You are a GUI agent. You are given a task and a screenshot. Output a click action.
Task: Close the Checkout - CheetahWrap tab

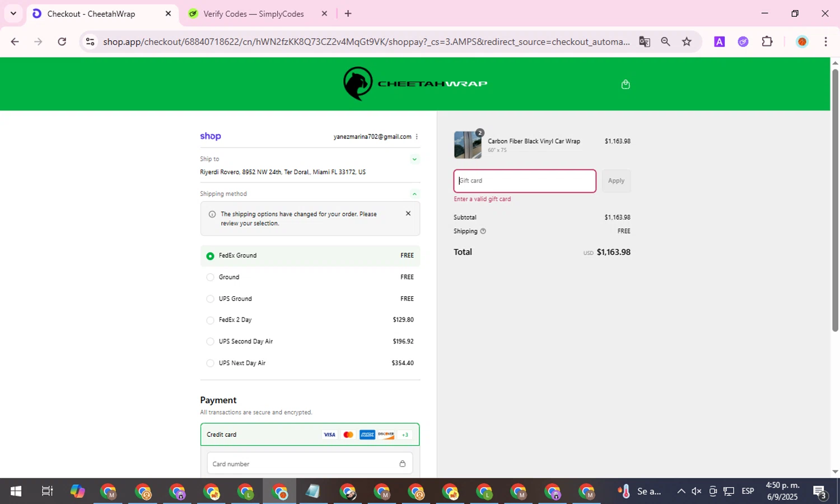[x=168, y=13]
